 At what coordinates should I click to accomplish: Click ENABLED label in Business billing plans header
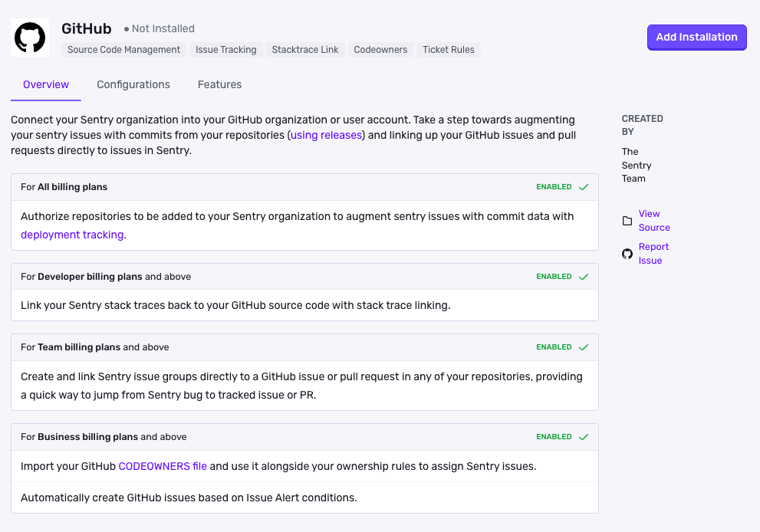pos(554,437)
